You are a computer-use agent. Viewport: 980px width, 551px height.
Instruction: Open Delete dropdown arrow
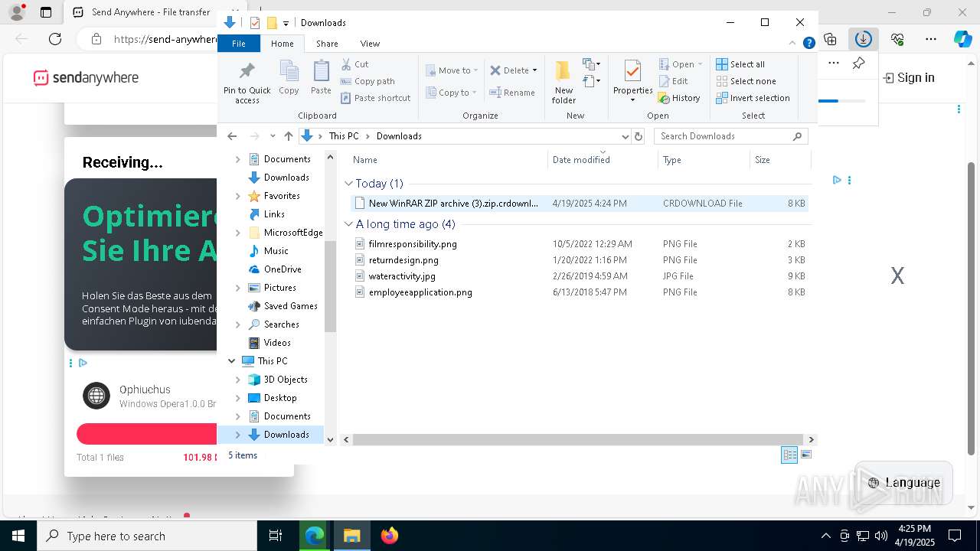(x=534, y=70)
